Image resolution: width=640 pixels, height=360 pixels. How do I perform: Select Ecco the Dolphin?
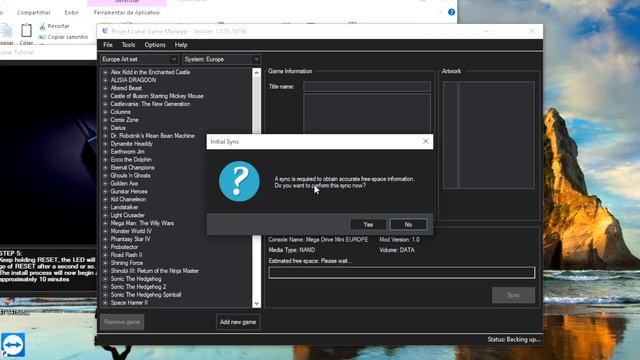pyautogui.click(x=131, y=160)
